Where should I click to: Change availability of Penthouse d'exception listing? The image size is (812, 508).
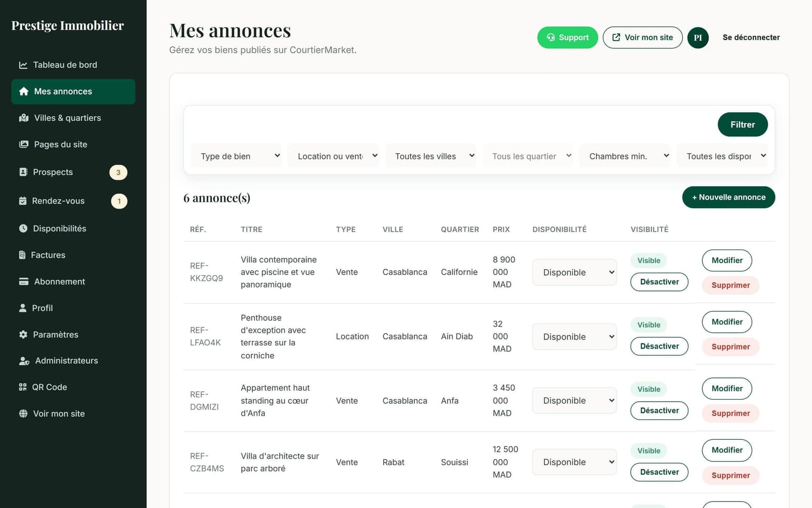click(575, 337)
